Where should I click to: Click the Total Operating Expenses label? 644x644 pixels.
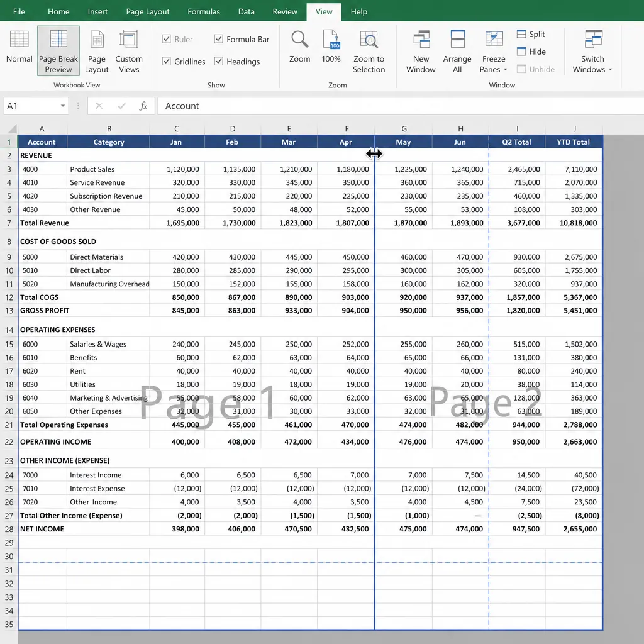[64, 425]
